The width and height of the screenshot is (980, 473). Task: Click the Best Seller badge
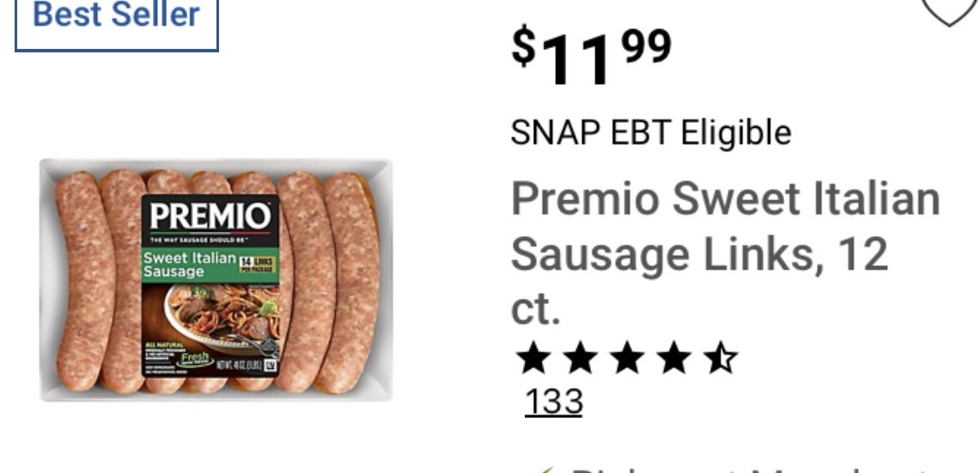click(x=116, y=17)
